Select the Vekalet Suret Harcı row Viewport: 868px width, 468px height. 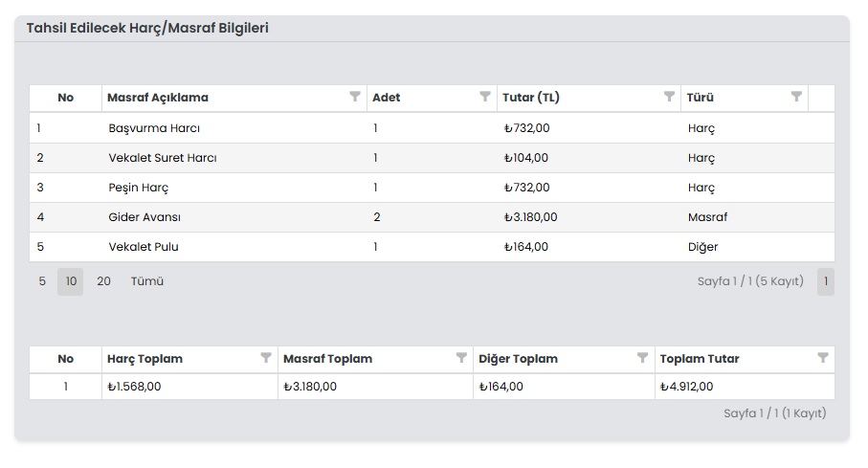point(432,158)
